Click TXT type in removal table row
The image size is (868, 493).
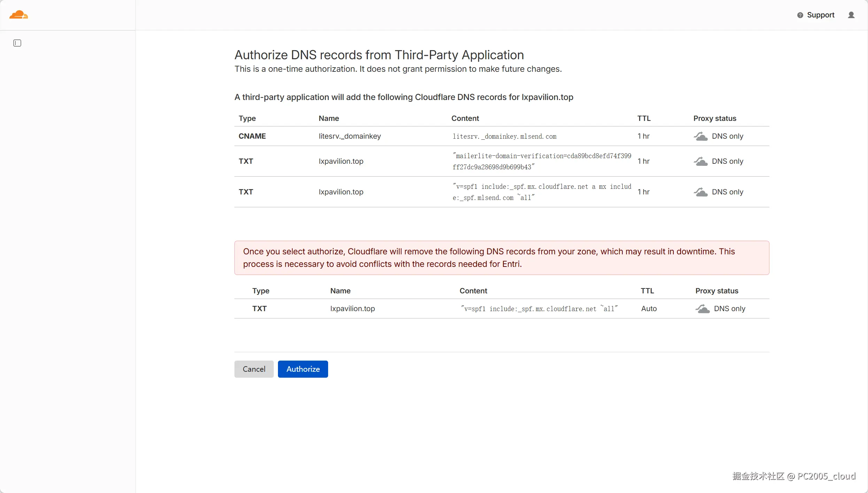coord(259,309)
